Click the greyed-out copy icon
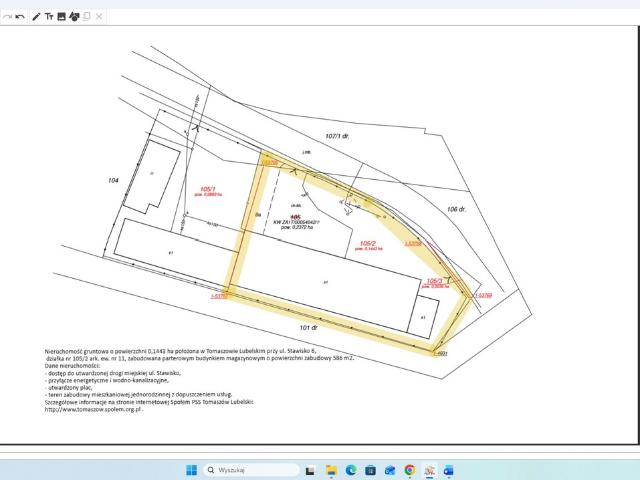 click(87, 17)
